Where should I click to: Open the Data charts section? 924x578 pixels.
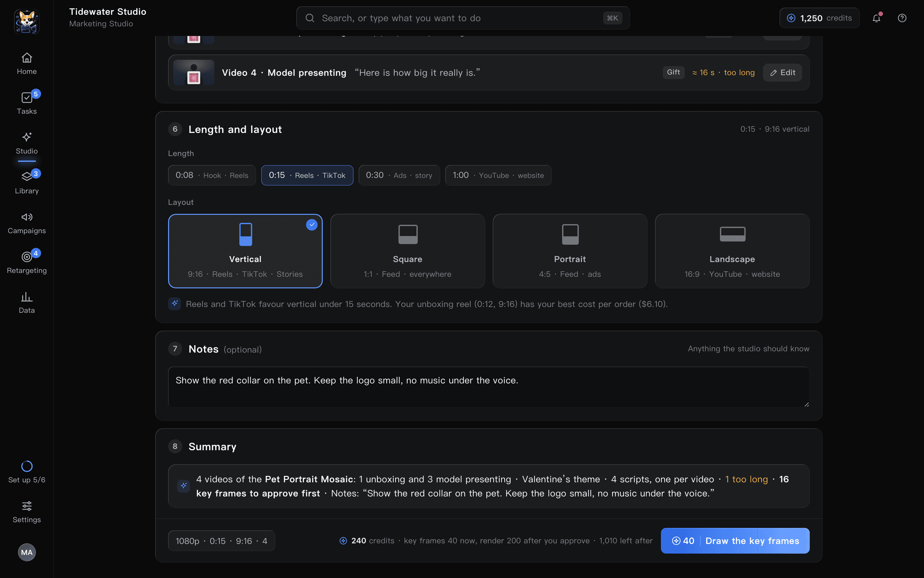27,302
